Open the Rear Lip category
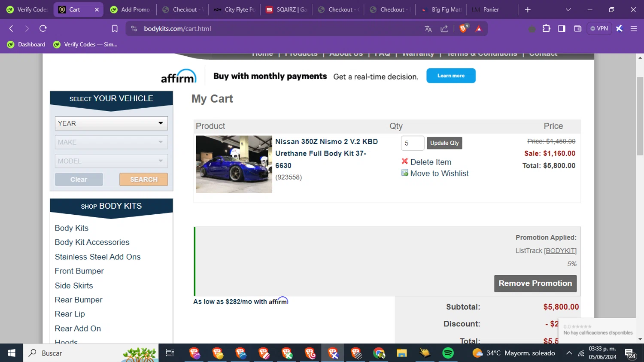 coord(70,314)
